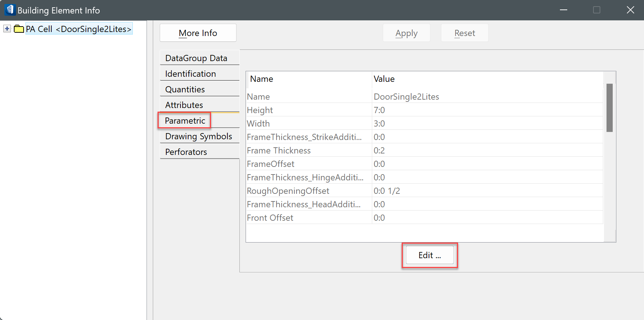Open the More Info button

(x=198, y=33)
